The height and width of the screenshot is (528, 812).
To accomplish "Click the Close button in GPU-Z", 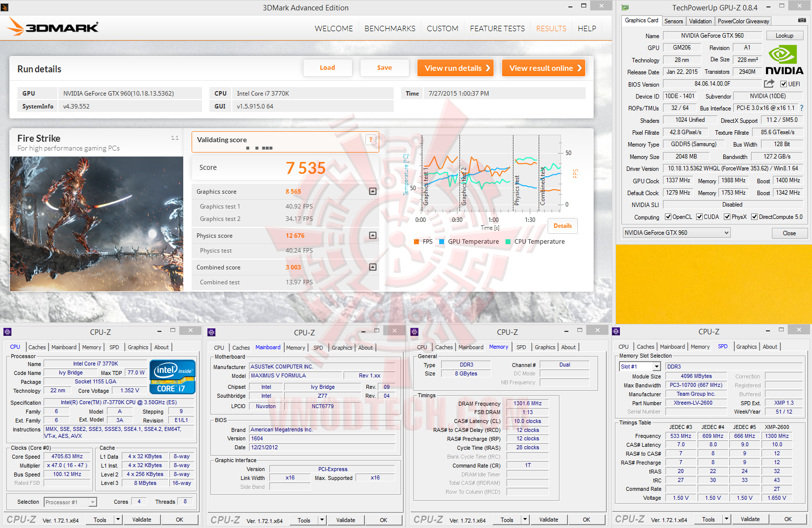I will point(789,233).
